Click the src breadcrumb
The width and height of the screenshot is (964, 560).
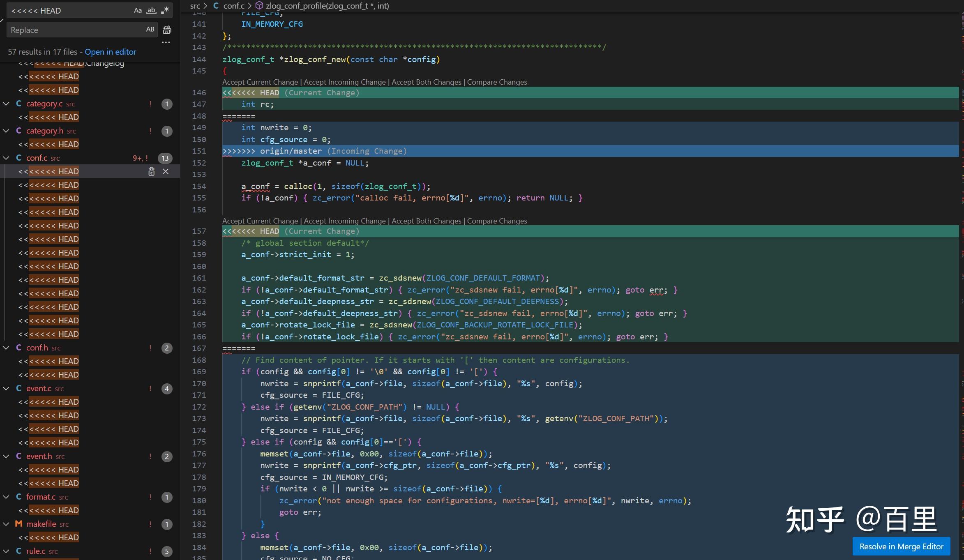(195, 6)
